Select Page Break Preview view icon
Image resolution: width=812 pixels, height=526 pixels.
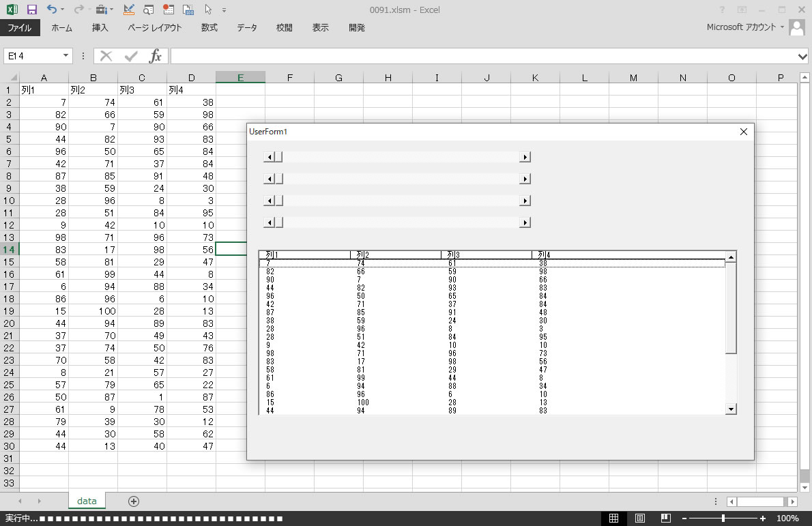[x=666, y=518]
